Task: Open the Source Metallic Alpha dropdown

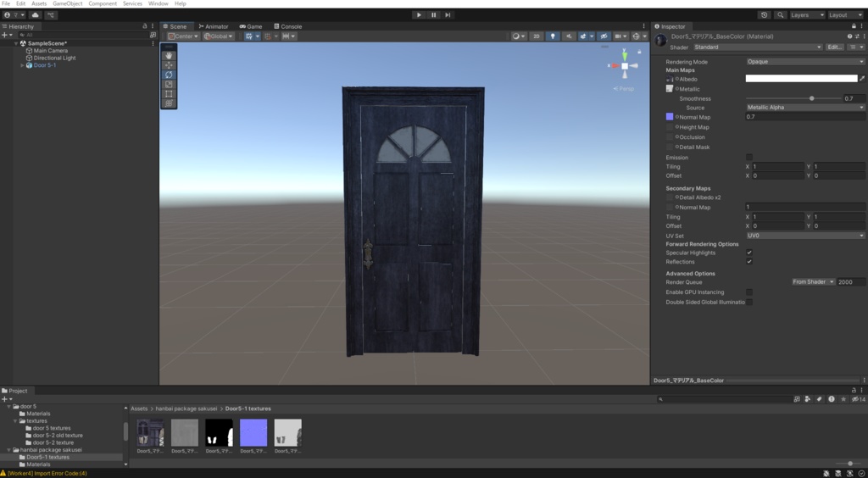Action: pyautogui.click(x=805, y=108)
